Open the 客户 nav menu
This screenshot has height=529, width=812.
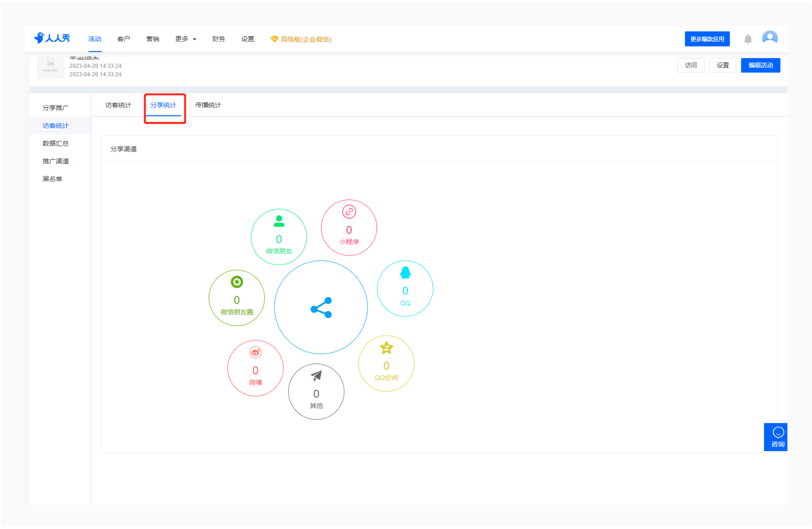click(124, 39)
